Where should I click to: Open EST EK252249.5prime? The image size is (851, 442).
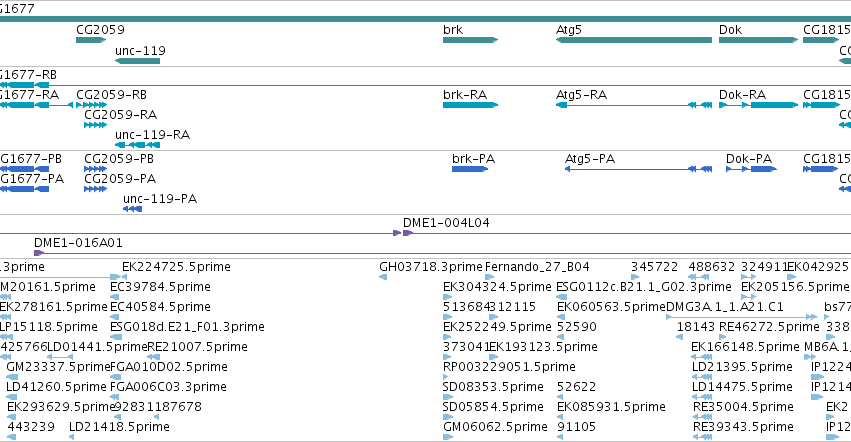447,337
